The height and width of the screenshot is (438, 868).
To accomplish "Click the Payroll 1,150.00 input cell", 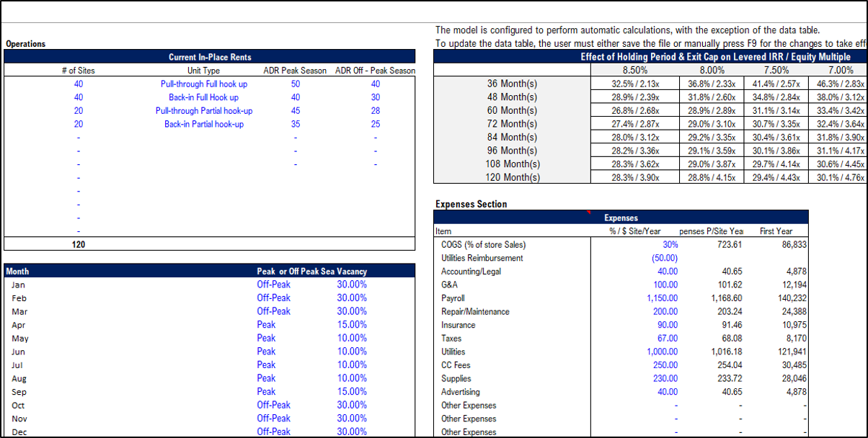I will (x=662, y=298).
